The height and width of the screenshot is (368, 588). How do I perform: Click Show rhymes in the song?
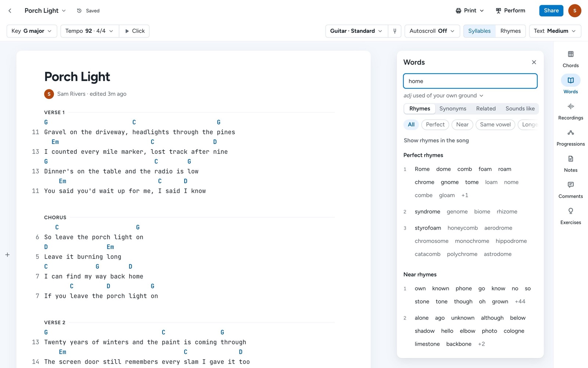point(436,141)
